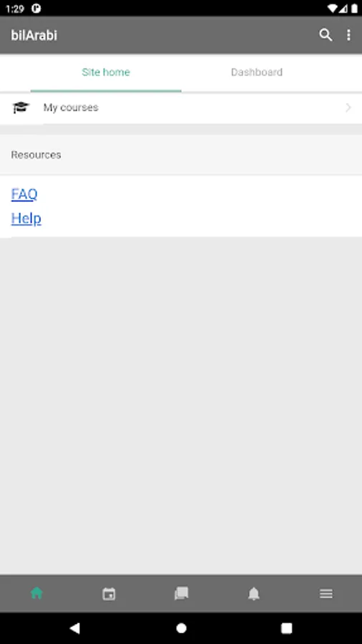Show notifications via the bell icon

coord(254,593)
